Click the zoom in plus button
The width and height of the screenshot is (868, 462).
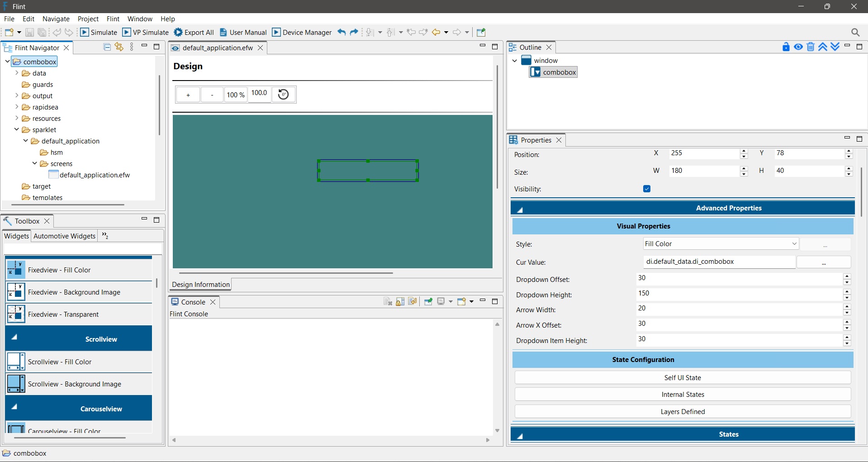pos(188,95)
